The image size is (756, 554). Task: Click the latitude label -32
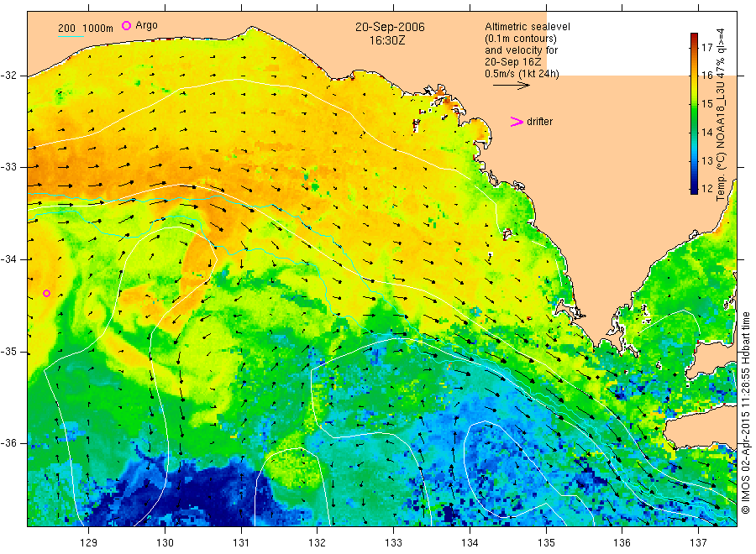click(x=8, y=76)
